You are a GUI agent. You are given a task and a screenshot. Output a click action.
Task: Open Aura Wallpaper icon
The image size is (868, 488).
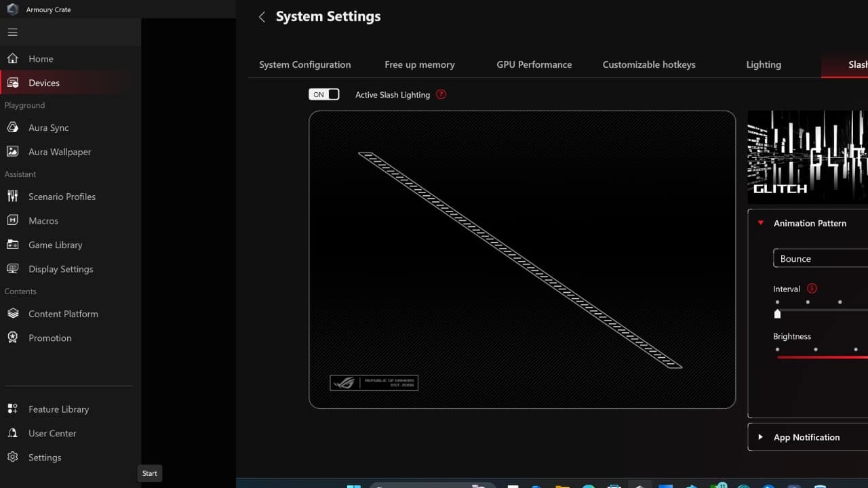12,152
